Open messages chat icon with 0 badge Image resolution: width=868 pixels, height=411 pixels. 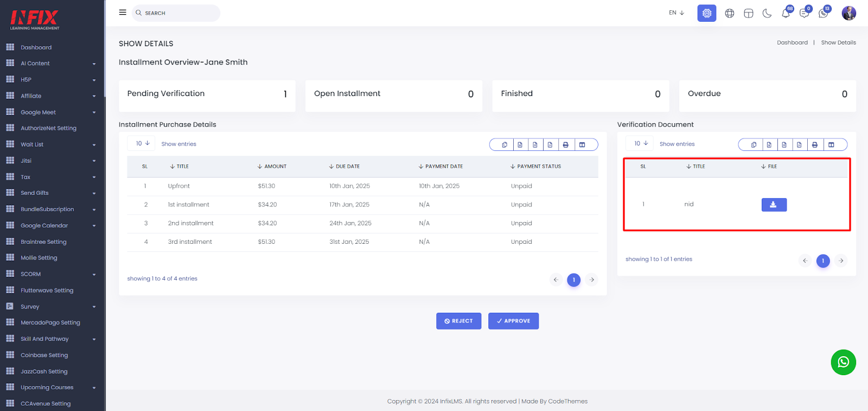click(805, 12)
